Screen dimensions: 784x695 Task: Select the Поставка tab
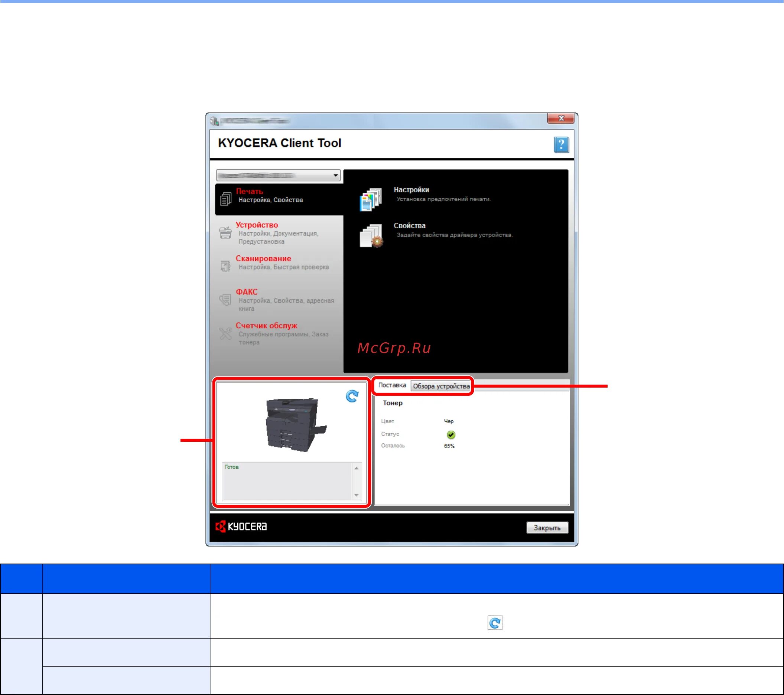point(391,385)
